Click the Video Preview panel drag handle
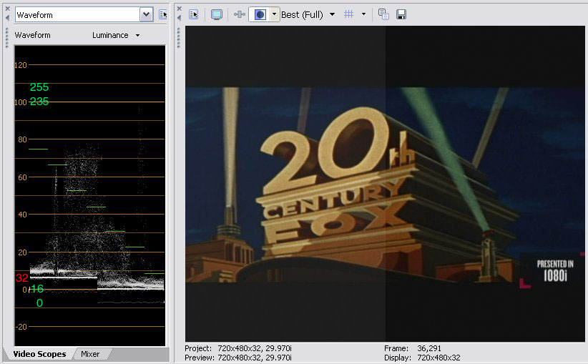 pos(179,38)
